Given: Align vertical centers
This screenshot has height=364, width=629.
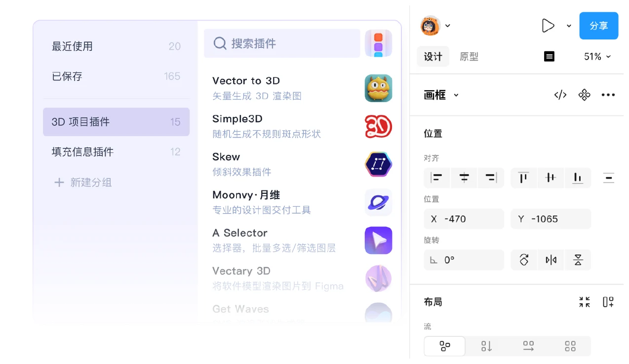Looking at the screenshot, I should tap(550, 178).
